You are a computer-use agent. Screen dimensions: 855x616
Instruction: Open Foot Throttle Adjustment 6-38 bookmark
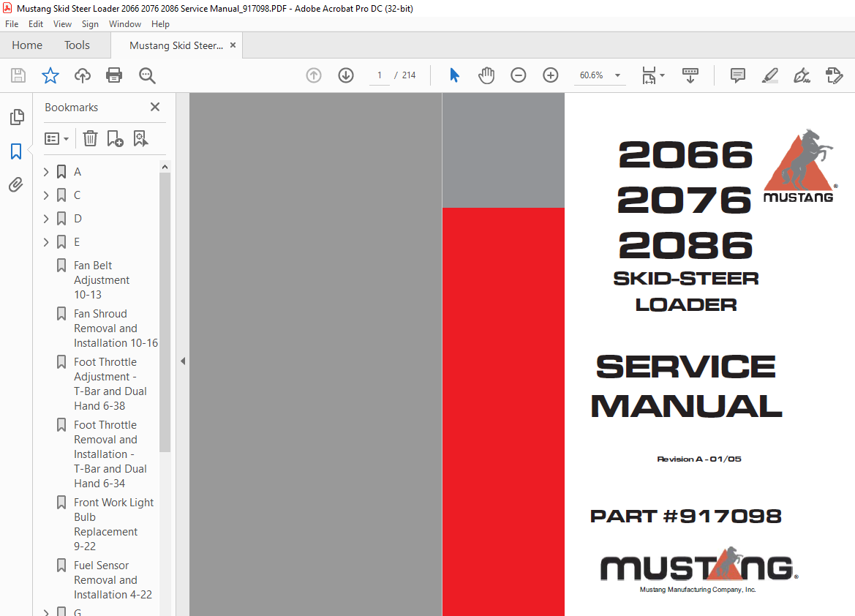[110, 384]
